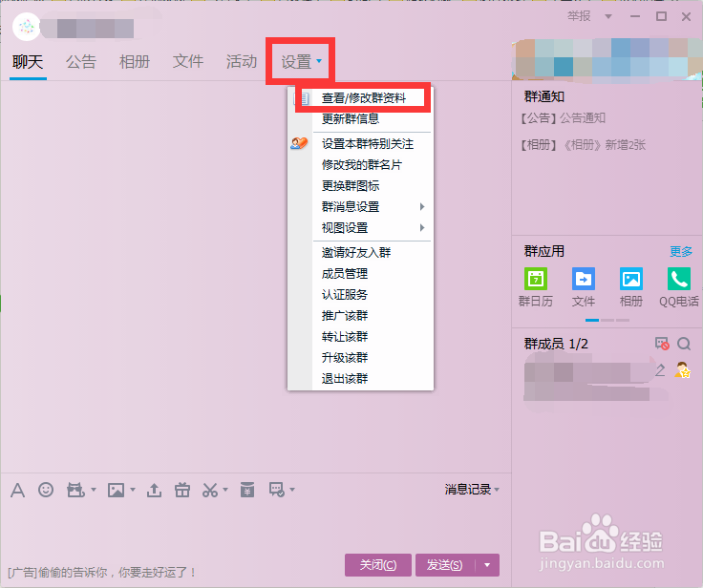Viewport: 703px width, 588px height.
Task: Open the 【相册】新增2张 notice
Action: click(x=584, y=145)
